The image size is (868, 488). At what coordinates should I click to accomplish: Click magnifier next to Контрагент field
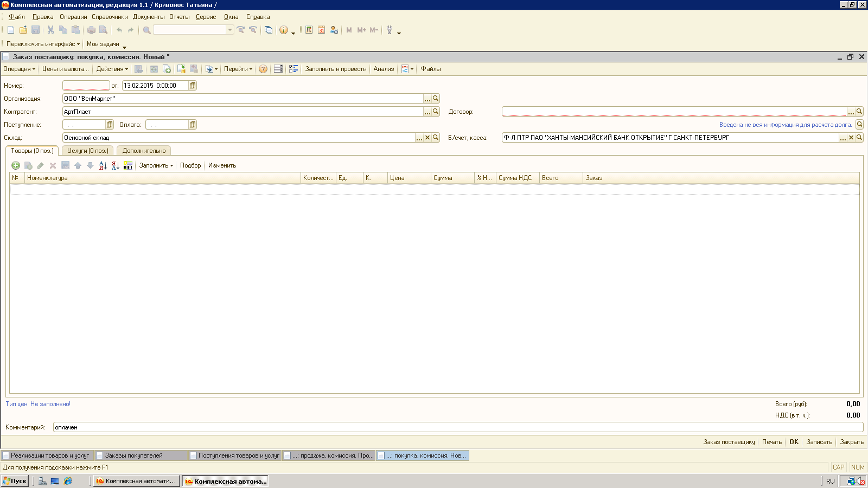point(436,112)
